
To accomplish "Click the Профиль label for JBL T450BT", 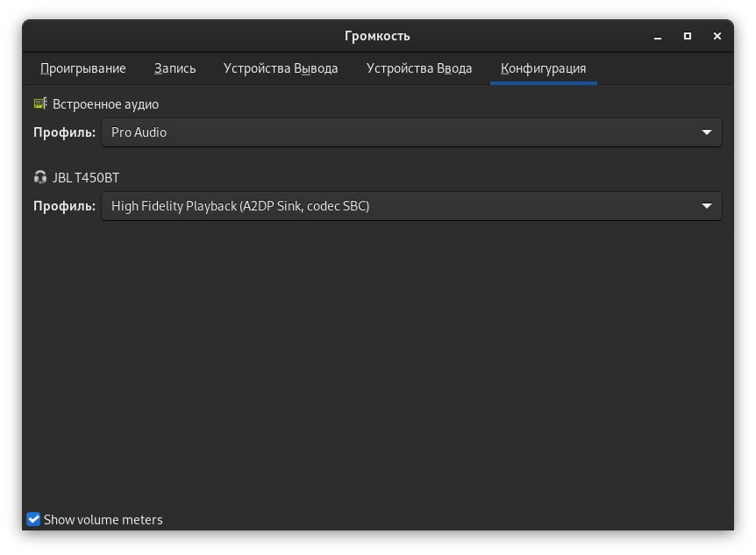I will coord(64,206).
